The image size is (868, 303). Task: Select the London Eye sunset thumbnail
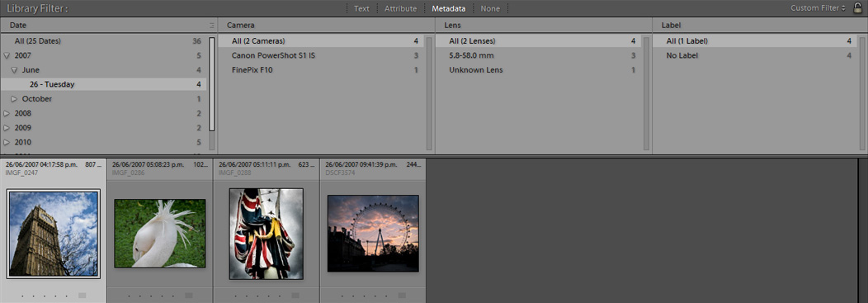point(373,233)
